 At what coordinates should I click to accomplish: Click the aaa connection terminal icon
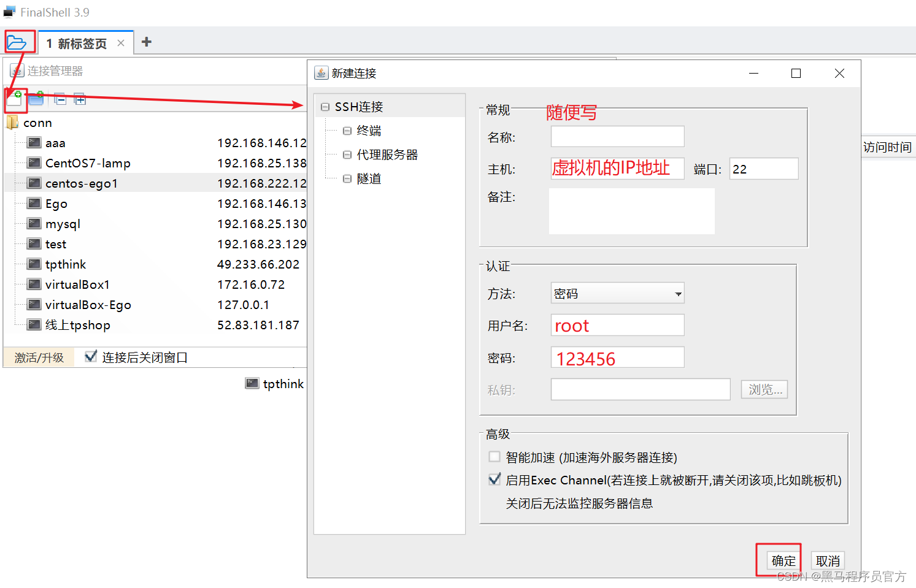click(x=34, y=143)
